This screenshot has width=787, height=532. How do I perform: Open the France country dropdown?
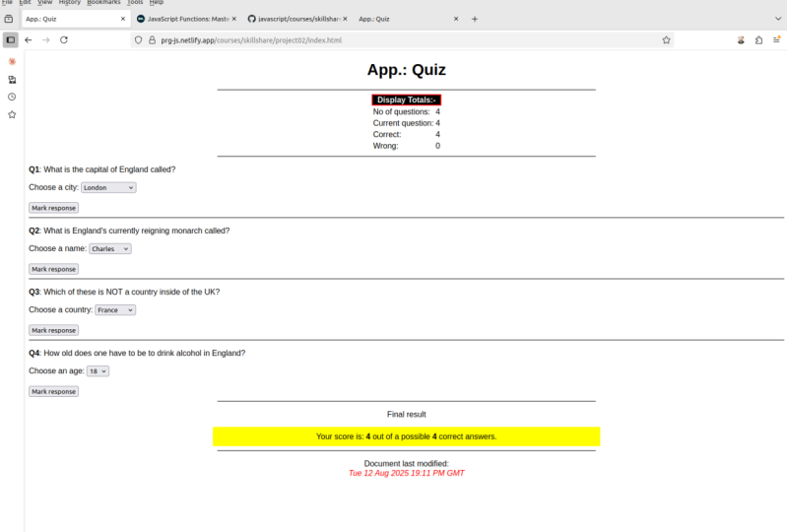tap(115, 310)
